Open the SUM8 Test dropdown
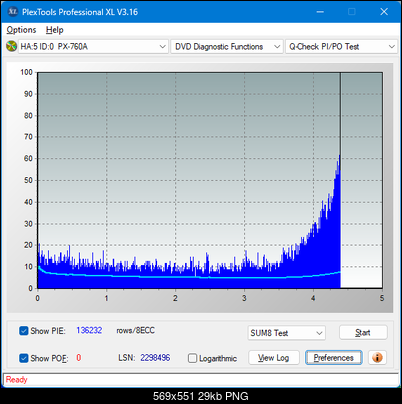Image resolution: width=402 pixels, height=404 pixels. [x=287, y=333]
